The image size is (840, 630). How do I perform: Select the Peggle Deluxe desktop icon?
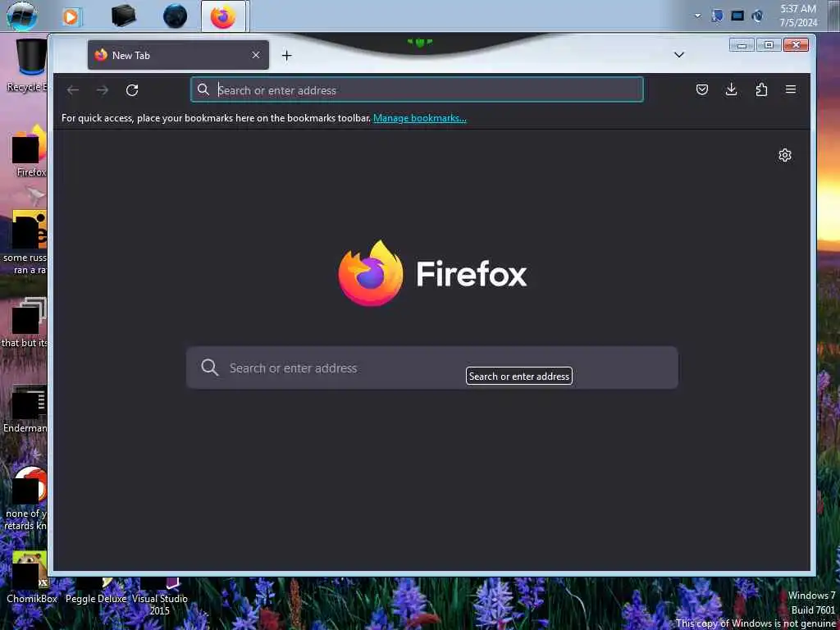(x=96, y=589)
